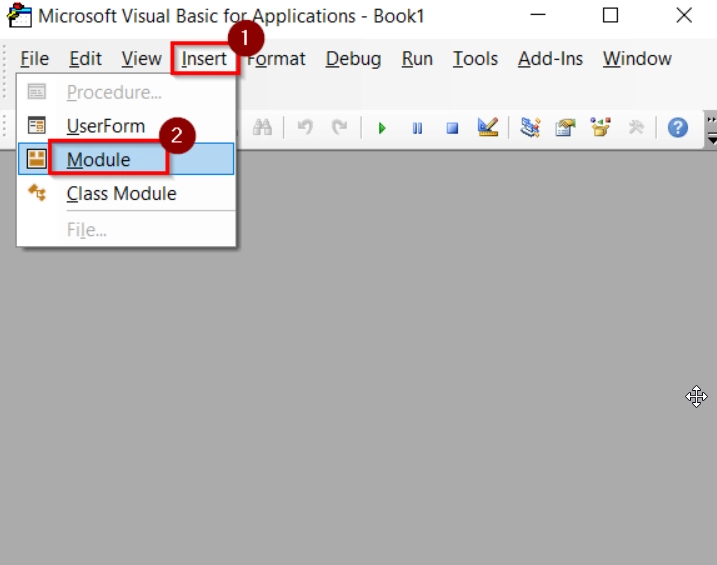Choose UserForm in the Insert menu

[105, 126]
